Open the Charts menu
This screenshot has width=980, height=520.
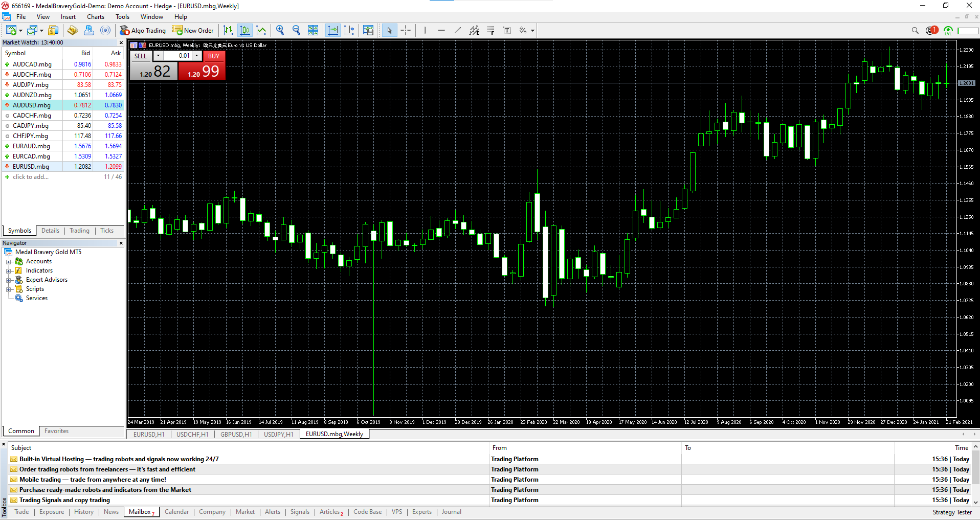click(96, 16)
